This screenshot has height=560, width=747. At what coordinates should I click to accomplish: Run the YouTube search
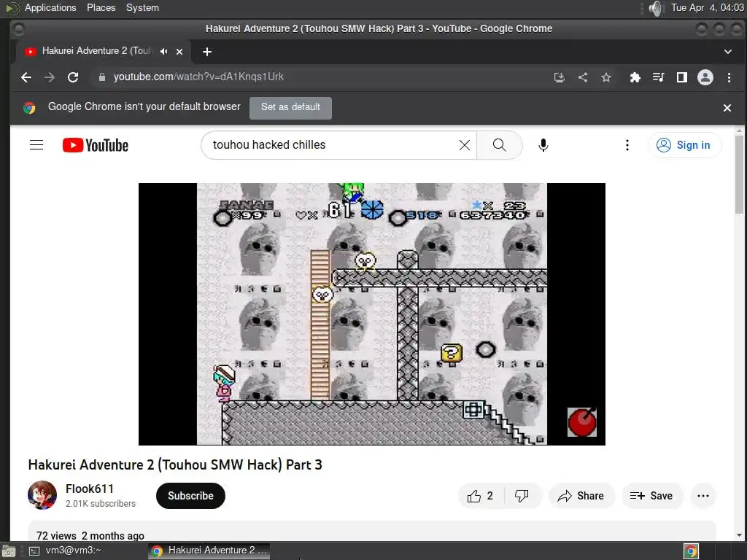[x=499, y=145]
